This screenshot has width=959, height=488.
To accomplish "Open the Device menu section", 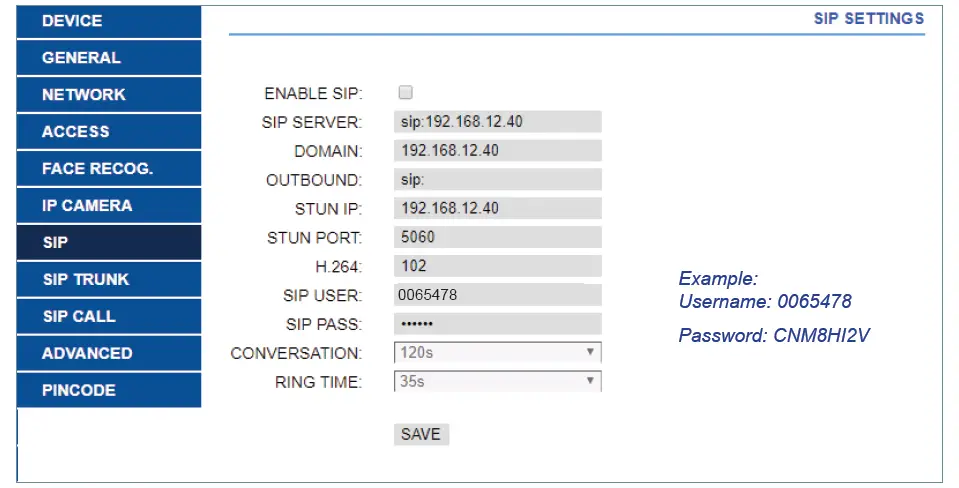I will pyautogui.click(x=108, y=21).
